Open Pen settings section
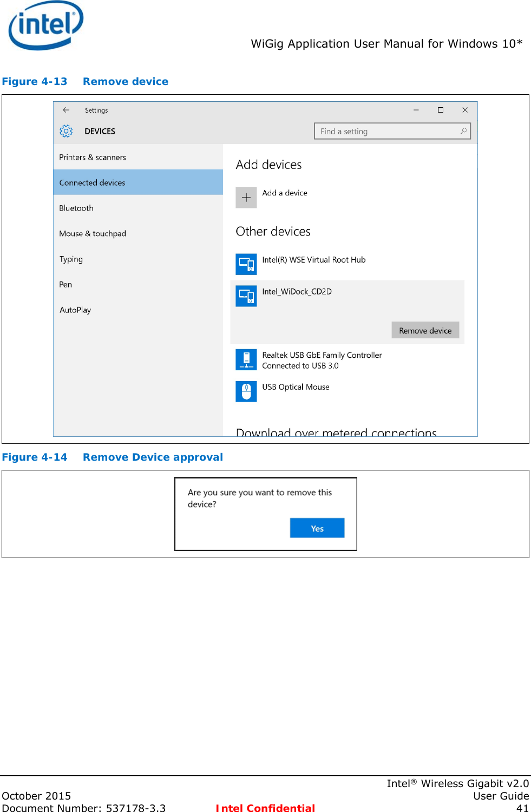531x812 pixels. tap(138, 284)
